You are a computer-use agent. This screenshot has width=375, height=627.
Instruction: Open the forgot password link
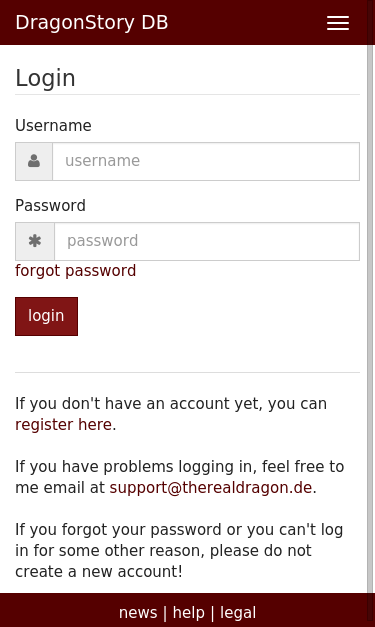click(x=76, y=271)
